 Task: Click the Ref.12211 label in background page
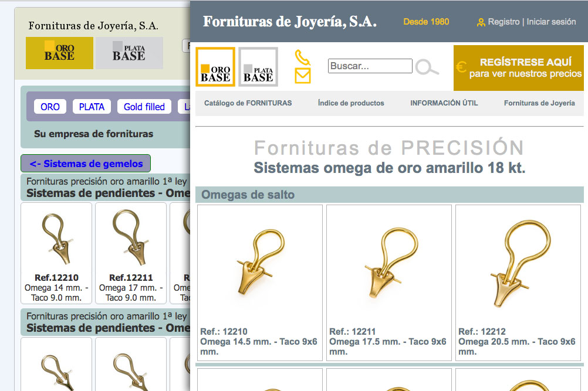tap(131, 277)
